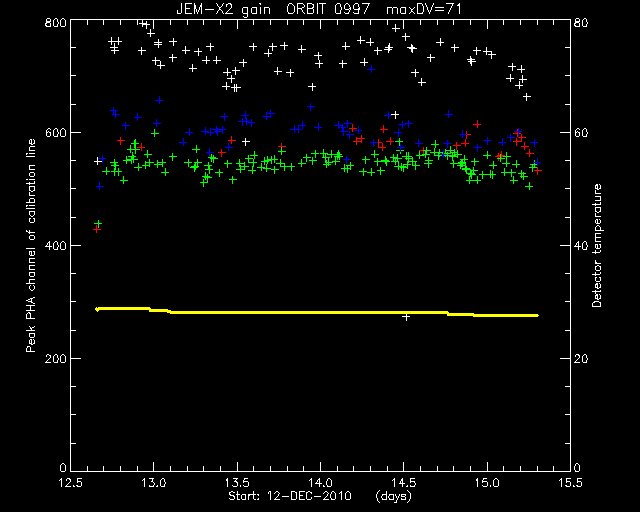Select the "maxDV=71" label in title
The height and width of the screenshot is (512, 640).
pyautogui.click(x=424, y=9)
